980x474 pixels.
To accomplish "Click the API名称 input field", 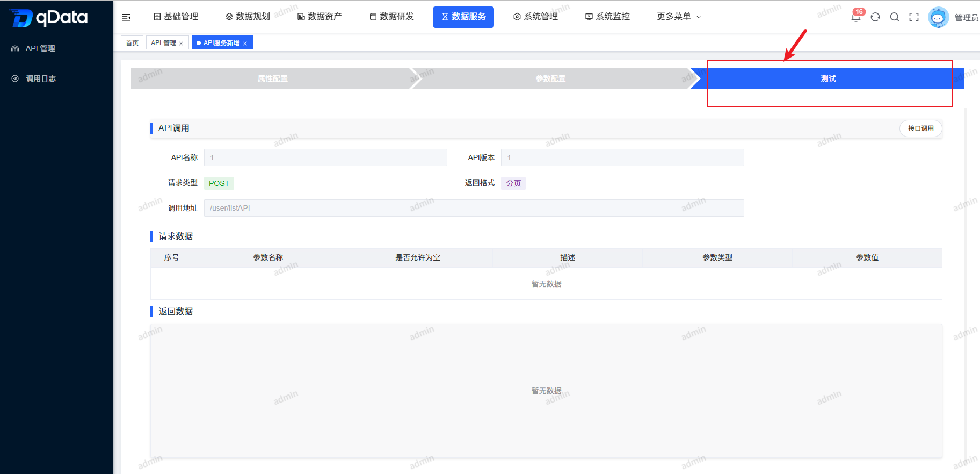I will [x=325, y=157].
